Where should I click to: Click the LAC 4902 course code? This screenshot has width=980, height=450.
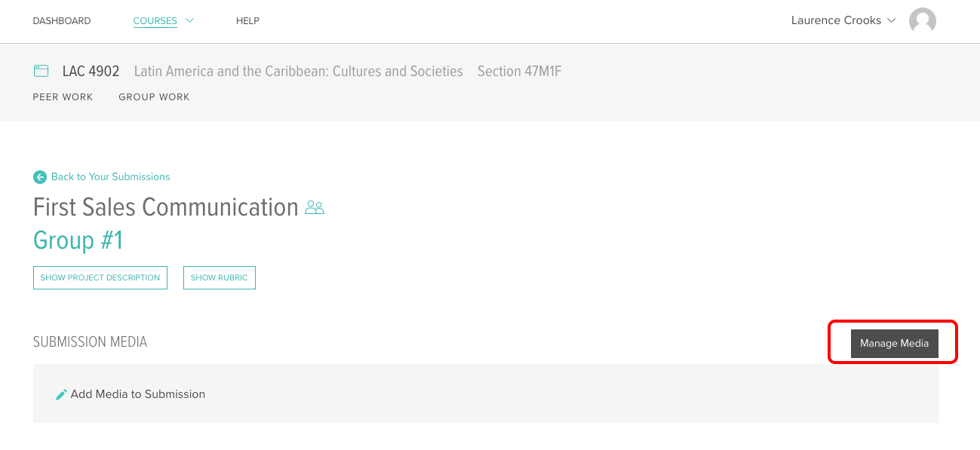click(91, 72)
